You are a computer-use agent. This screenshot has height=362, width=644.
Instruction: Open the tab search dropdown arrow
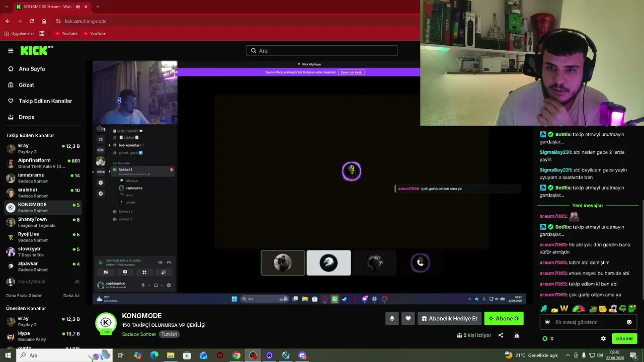(x=7, y=7)
